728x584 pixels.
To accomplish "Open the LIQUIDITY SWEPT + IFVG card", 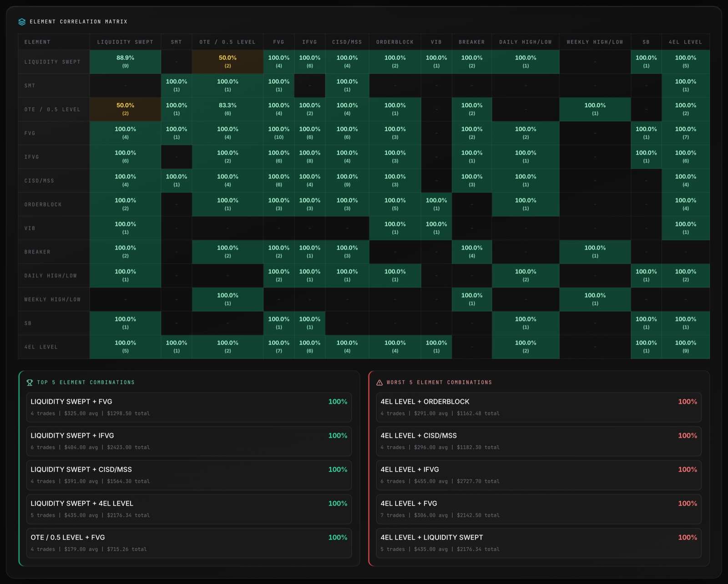I will (189, 441).
